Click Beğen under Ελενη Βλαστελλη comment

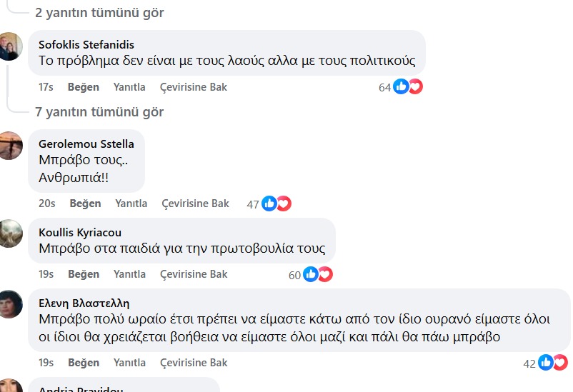(83, 363)
